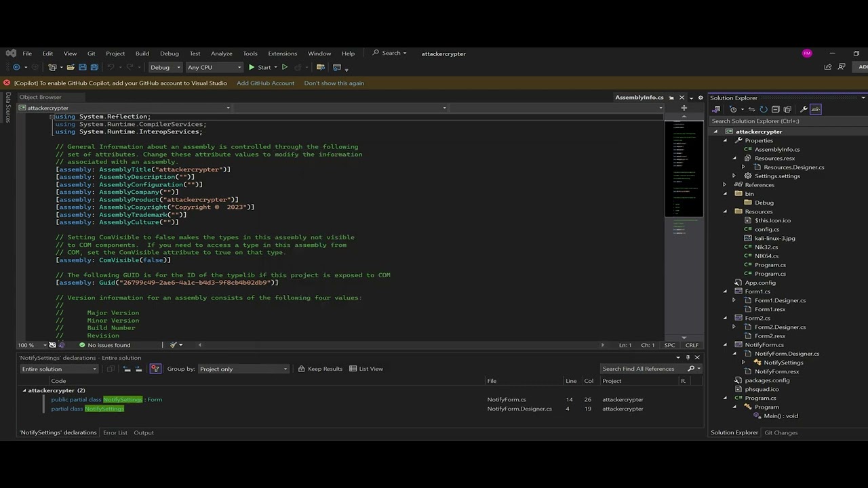The width and height of the screenshot is (868, 488).
Task: Collapse the Properties node in Solution Explorer
Action: (x=726, y=140)
